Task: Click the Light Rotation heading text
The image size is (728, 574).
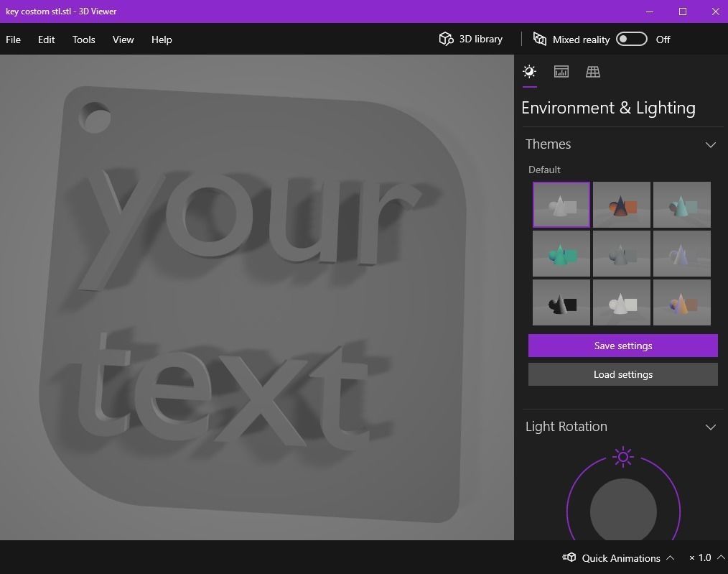Action: click(x=566, y=426)
